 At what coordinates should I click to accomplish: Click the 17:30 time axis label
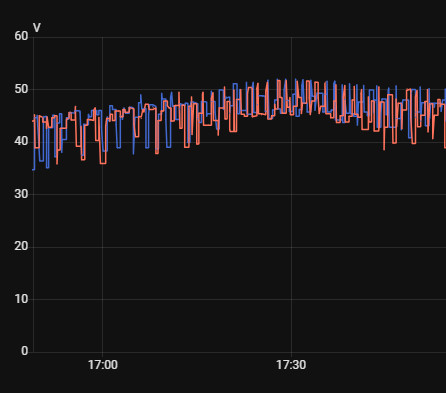[x=291, y=365]
